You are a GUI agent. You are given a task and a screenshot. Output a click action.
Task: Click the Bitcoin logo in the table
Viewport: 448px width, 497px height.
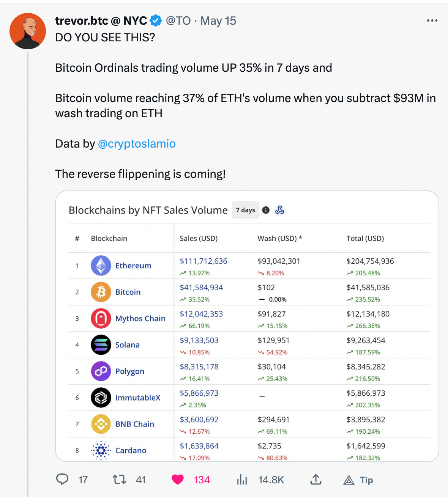(101, 292)
